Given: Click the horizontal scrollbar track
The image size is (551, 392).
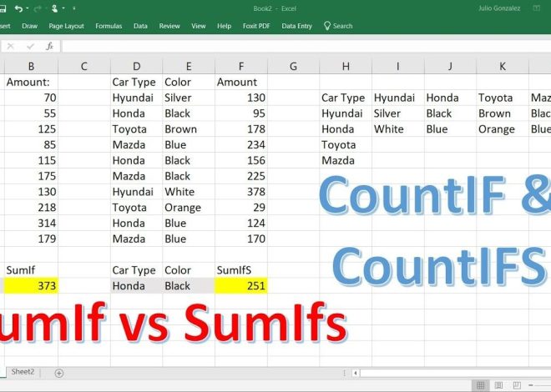Looking at the screenshot, I should point(455,373).
